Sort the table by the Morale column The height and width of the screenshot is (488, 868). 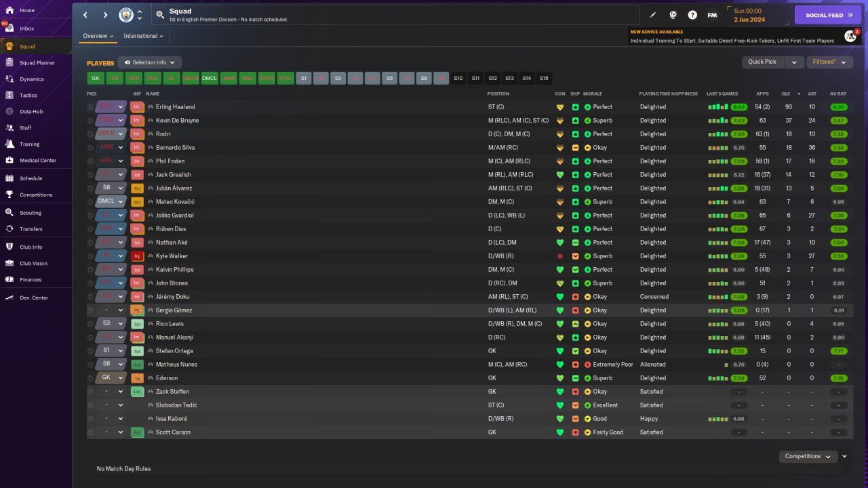(x=593, y=94)
